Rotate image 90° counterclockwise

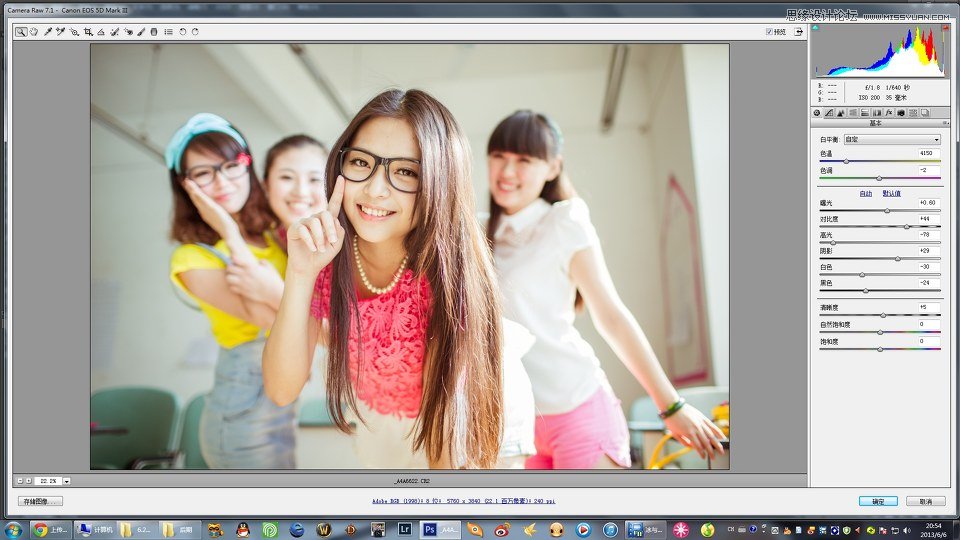tap(182, 32)
